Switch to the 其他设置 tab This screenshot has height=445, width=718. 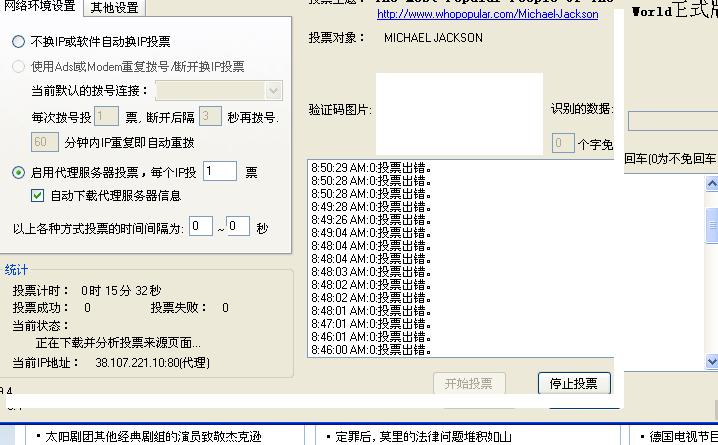[x=114, y=8]
